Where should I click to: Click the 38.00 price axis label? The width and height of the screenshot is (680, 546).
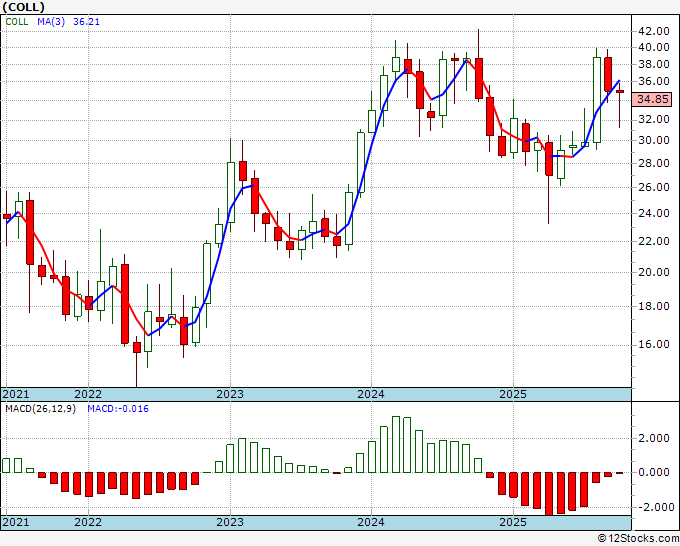pos(653,65)
